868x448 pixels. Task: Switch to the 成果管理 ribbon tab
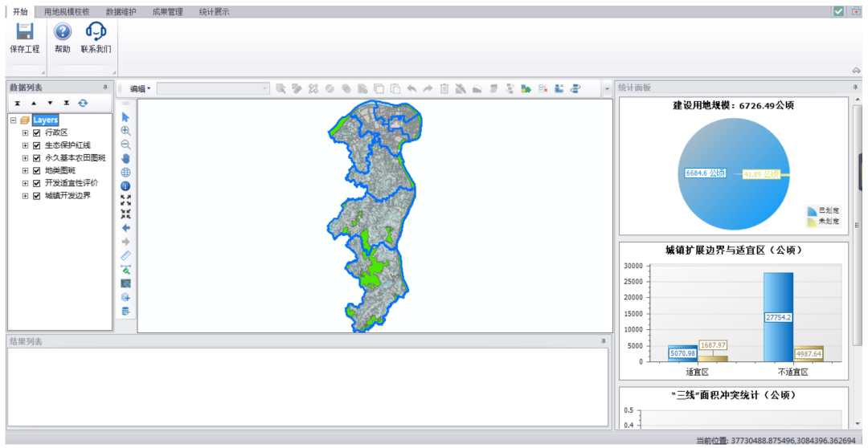coord(167,11)
